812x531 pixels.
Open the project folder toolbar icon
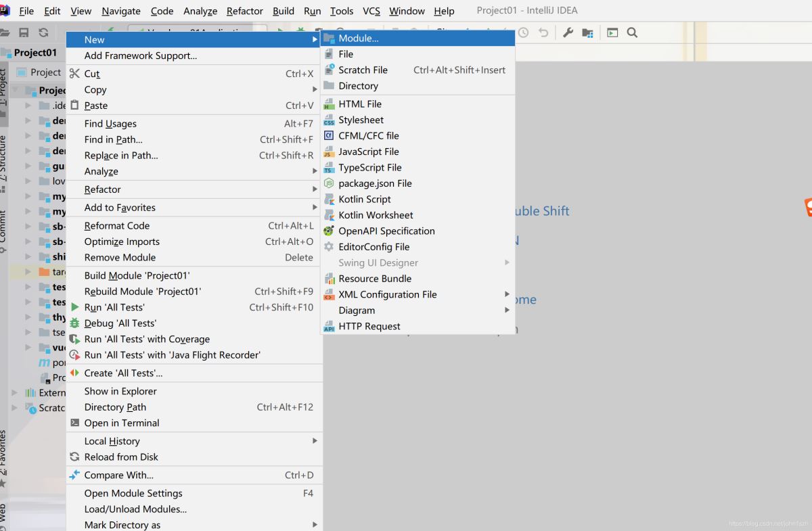point(5,32)
